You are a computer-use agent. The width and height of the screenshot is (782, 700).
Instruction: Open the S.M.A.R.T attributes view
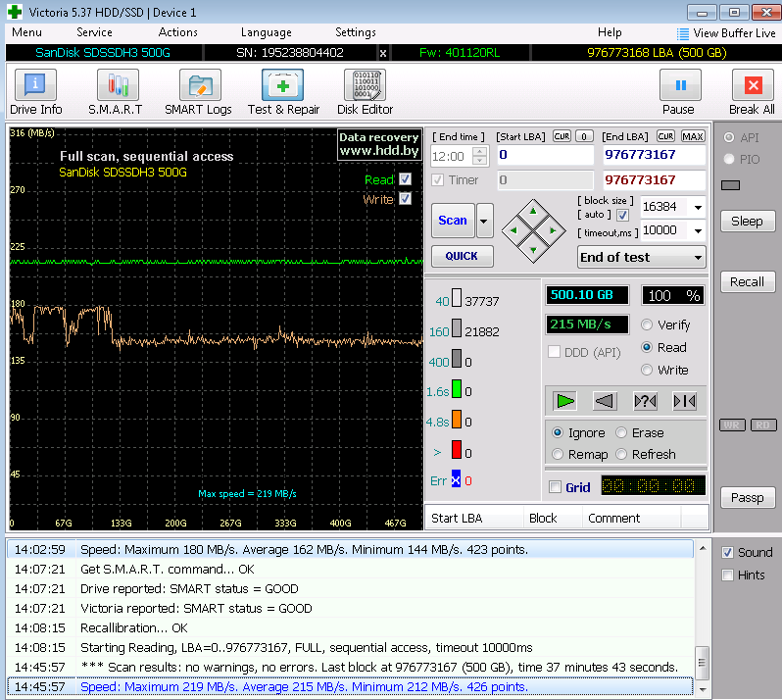(115, 92)
